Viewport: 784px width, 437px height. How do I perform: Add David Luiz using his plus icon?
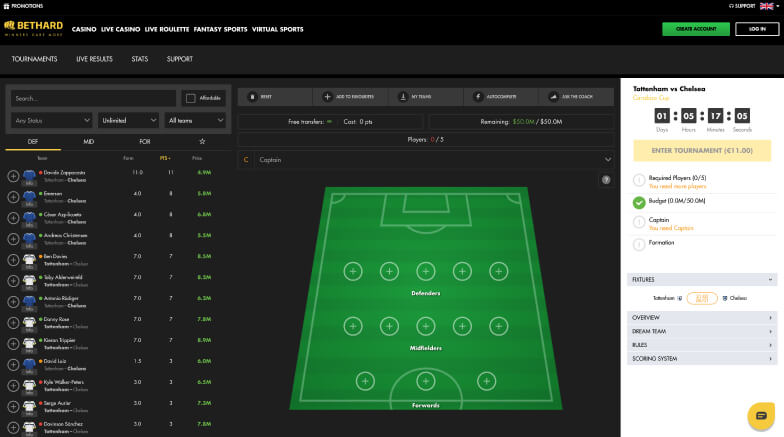13,365
